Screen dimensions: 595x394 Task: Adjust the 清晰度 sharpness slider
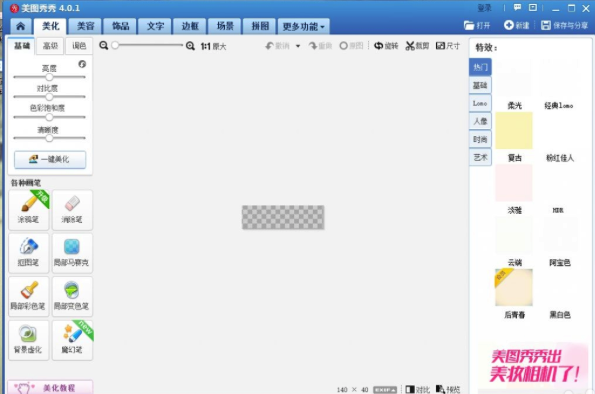(x=49, y=138)
